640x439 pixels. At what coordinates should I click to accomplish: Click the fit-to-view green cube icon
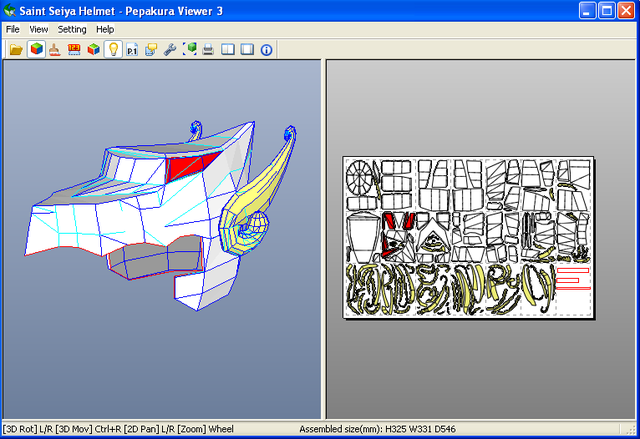point(190,49)
